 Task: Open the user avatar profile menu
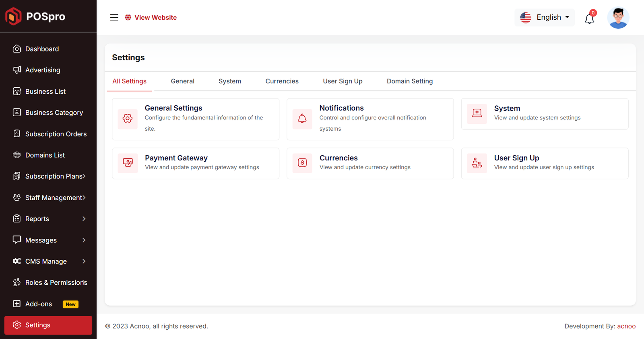[x=618, y=18]
